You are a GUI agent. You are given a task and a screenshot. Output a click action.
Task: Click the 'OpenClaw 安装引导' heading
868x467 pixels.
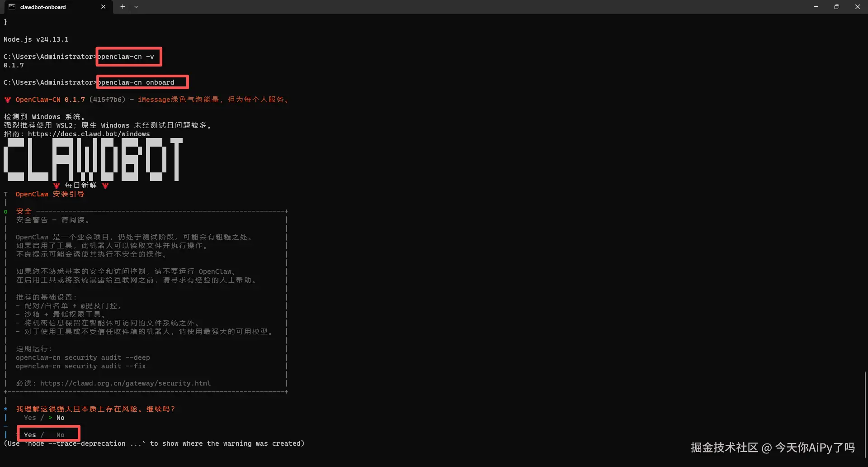pyautogui.click(x=50, y=194)
